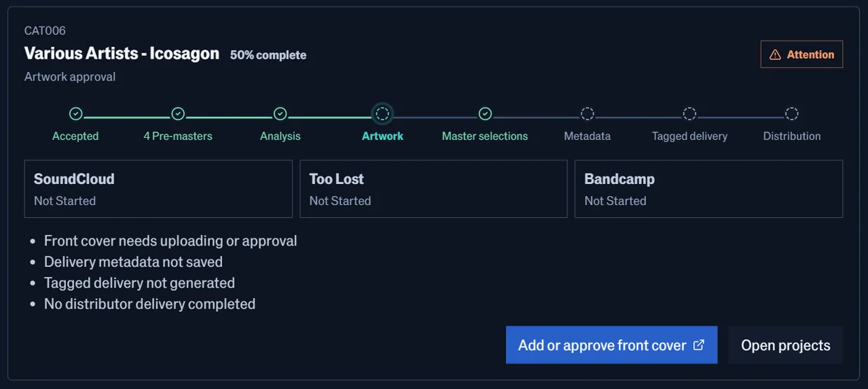Click the 4 Pre-masters checkmark icon
The height and width of the screenshot is (389, 868).
click(x=178, y=113)
